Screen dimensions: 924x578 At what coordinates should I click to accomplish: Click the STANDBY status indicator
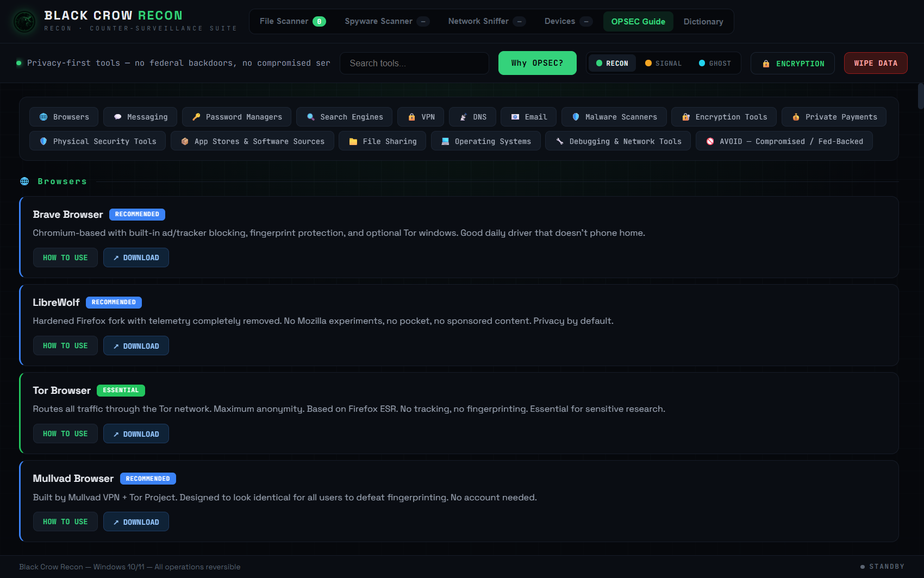pos(882,567)
